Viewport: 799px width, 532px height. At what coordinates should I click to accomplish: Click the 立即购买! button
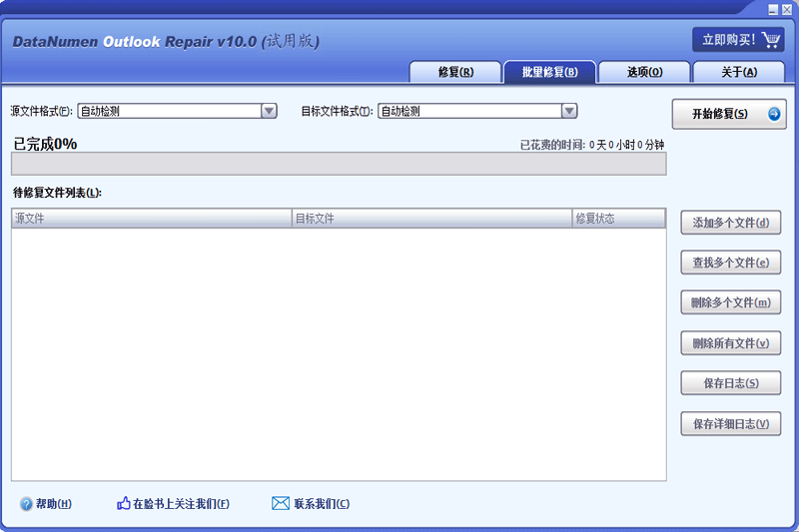(738, 40)
